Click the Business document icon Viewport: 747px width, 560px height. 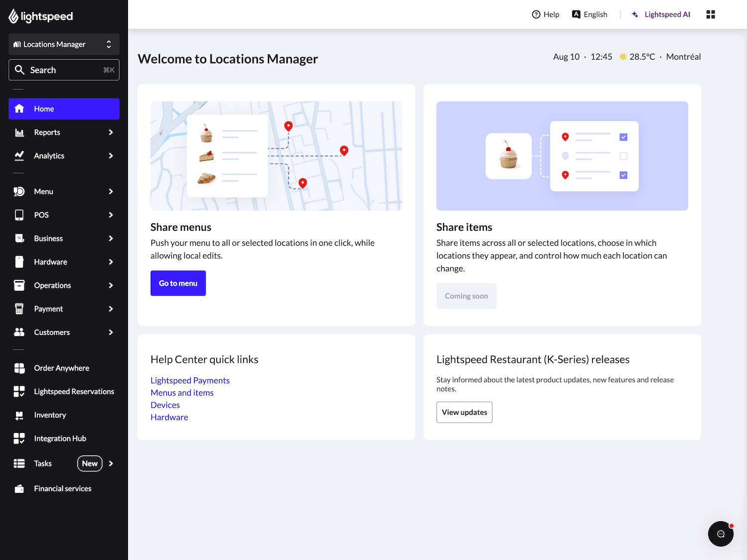click(x=19, y=238)
